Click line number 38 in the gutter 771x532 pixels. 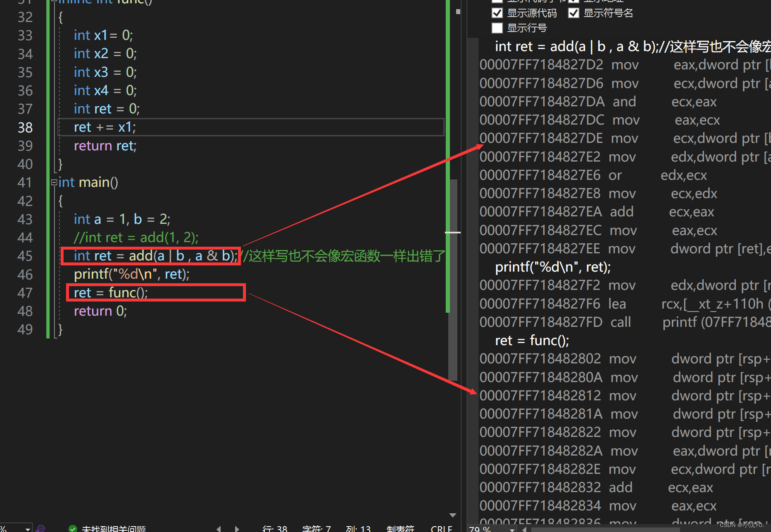tap(25, 127)
